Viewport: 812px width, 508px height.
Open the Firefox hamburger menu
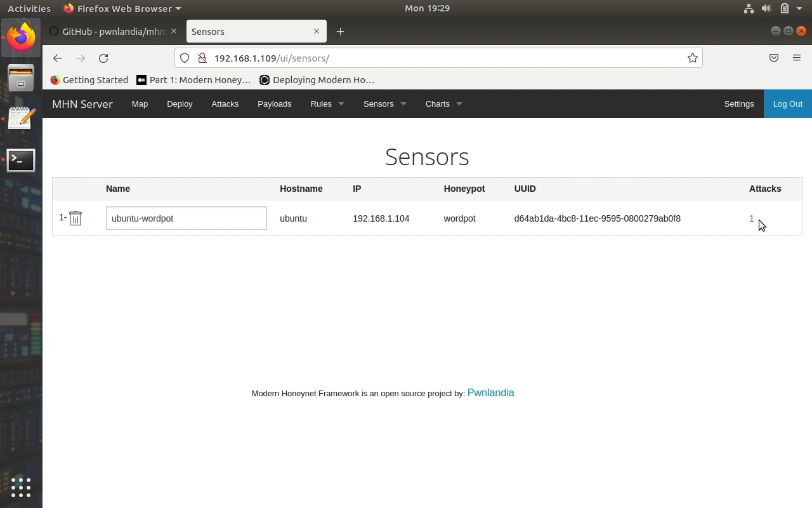tap(796, 58)
